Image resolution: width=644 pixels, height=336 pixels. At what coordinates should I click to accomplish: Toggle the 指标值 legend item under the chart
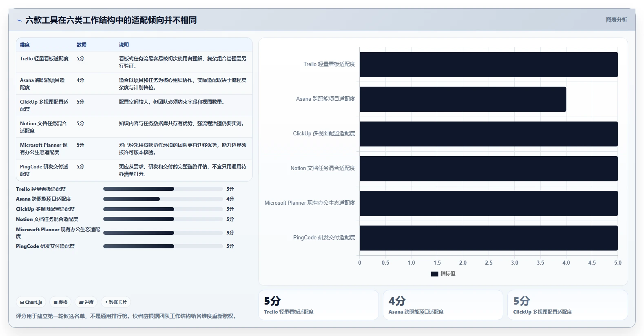pyautogui.click(x=443, y=274)
